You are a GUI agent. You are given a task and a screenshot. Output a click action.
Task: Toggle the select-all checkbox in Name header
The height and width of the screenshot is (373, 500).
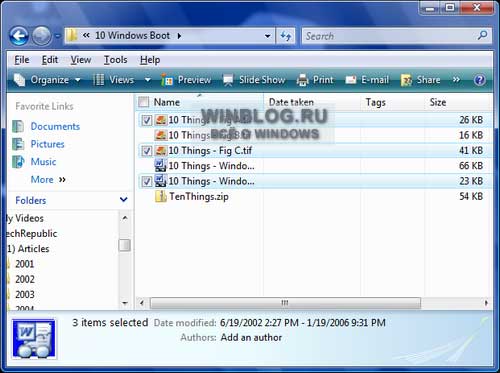(143, 102)
